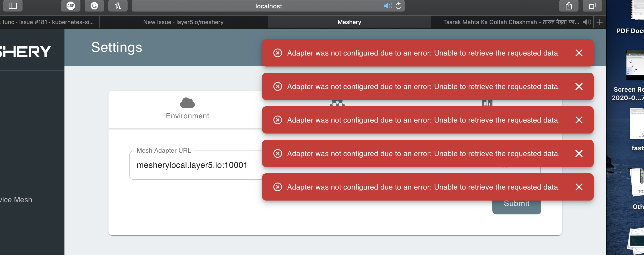Screen dimensions: 644x255
Task: Click the localhost address bar
Action: coord(268,6)
